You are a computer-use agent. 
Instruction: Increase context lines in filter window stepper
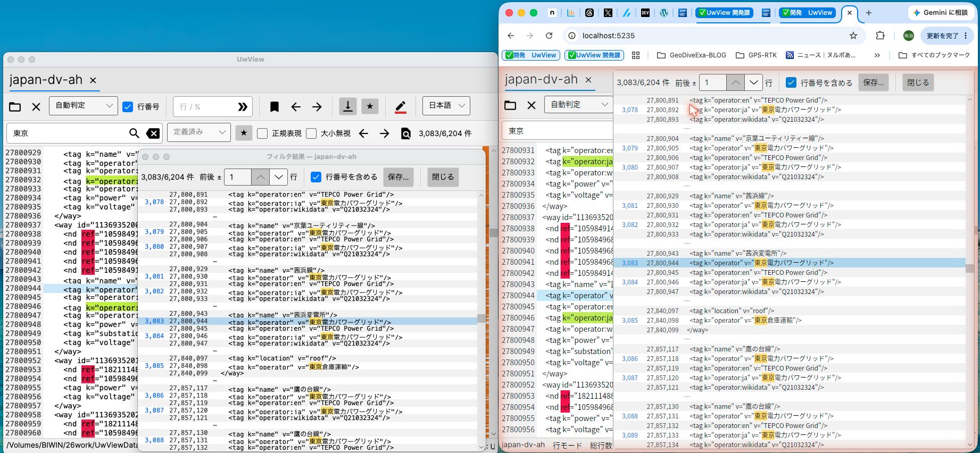coord(260,177)
